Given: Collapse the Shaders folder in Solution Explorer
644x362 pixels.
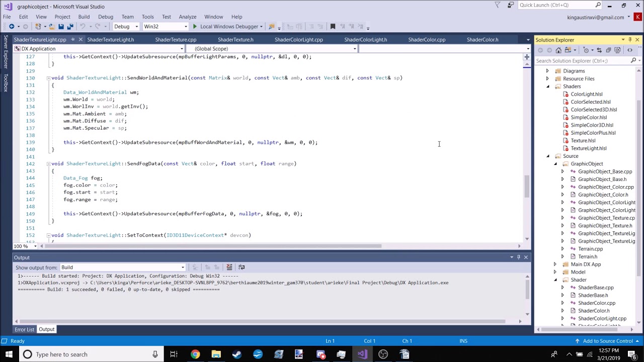Looking at the screenshot, I should click(547, 86).
